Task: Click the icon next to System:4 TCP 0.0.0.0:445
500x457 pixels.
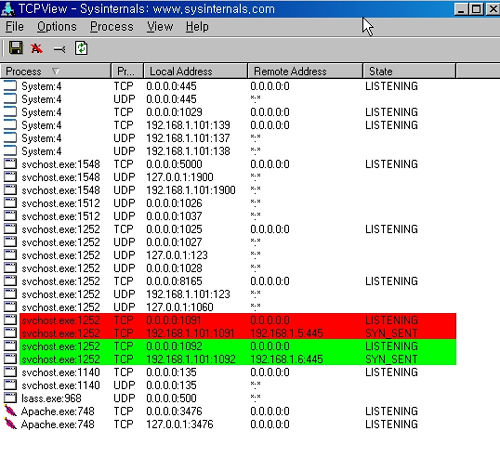Action: [x=10, y=86]
